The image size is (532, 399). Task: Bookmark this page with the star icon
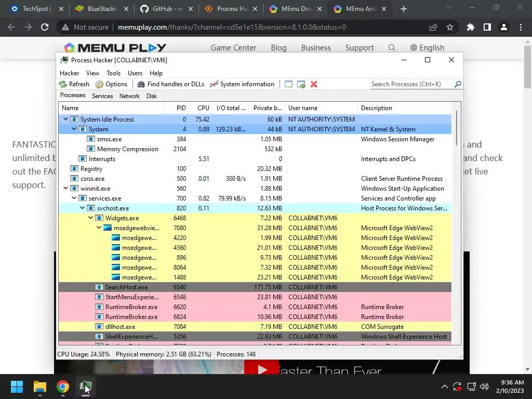click(x=450, y=27)
